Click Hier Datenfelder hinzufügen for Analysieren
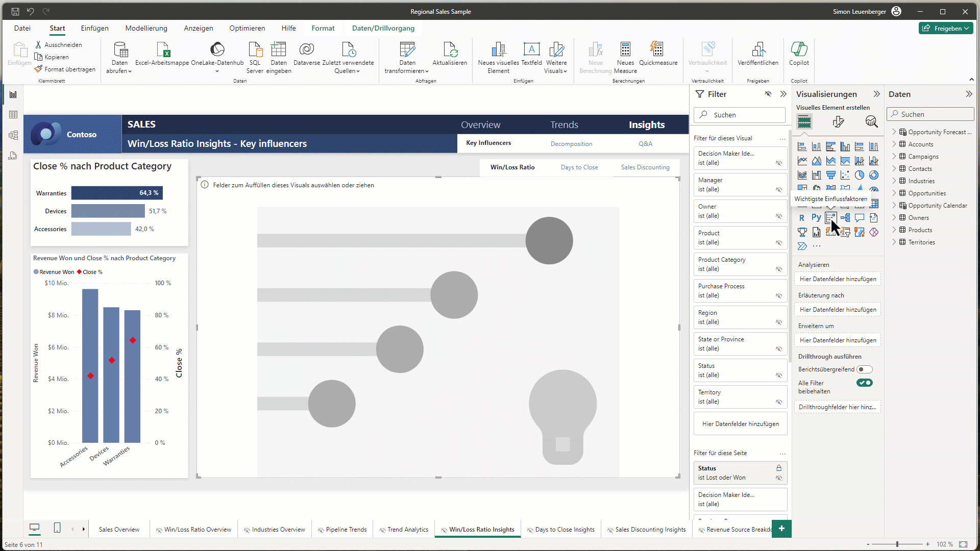Viewport: 980px width, 551px height. (837, 278)
